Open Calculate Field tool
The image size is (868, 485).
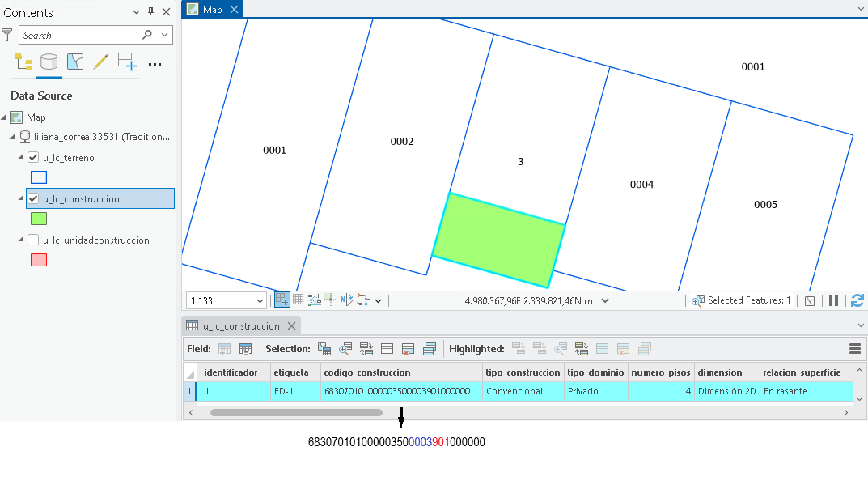tap(245, 349)
